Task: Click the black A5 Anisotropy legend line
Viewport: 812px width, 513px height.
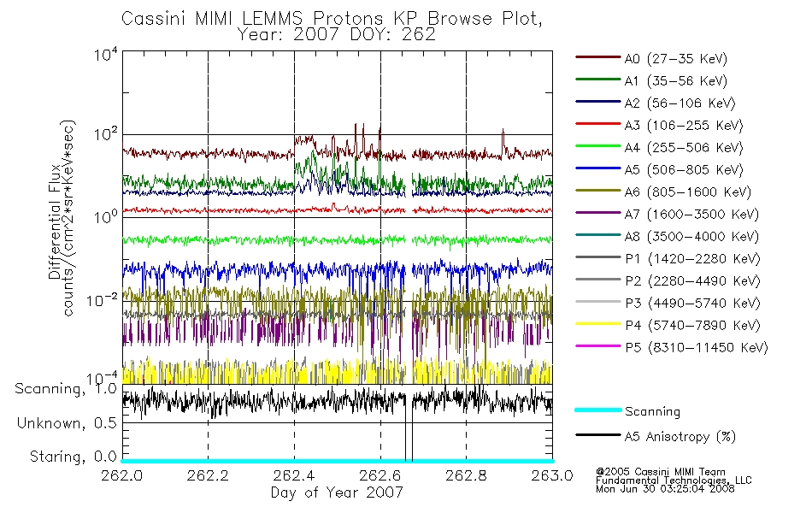Action: pyautogui.click(x=598, y=434)
